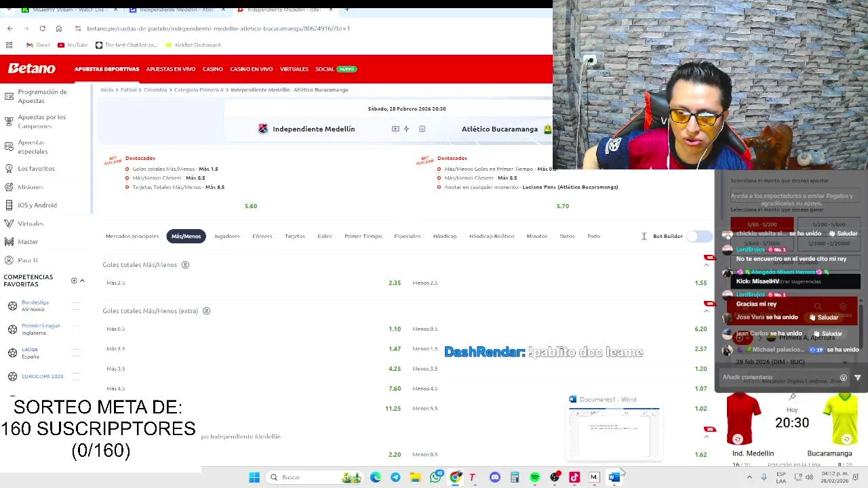This screenshot has width=868, height=488.
Task: Click the Windows Start button
Action: [x=254, y=477]
